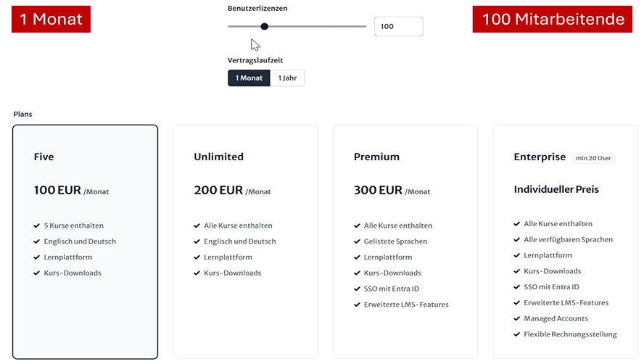Click the Benutzerlizenzen slider handle
The image size is (644, 364).
(265, 26)
